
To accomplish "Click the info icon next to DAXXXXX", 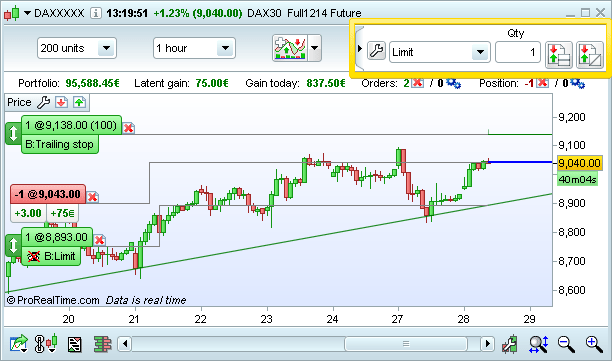I will [96, 13].
